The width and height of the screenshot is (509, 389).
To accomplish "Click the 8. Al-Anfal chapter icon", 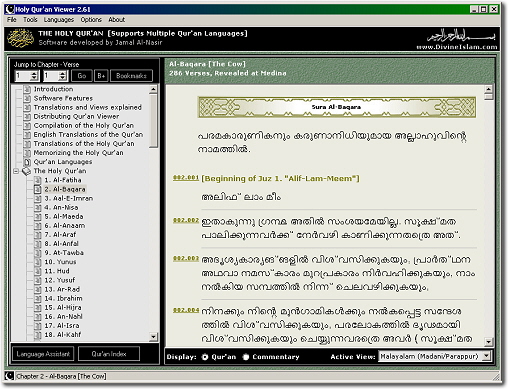I will point(38,244).
